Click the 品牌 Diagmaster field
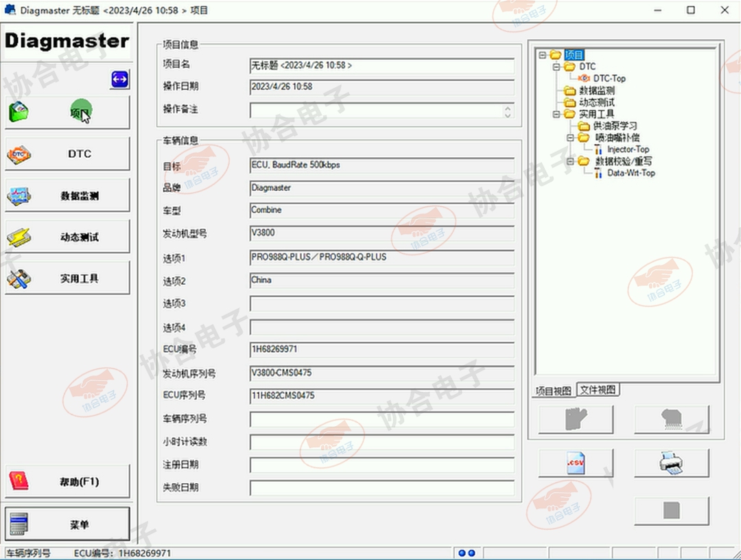741x560 pixels. point(382,189)
